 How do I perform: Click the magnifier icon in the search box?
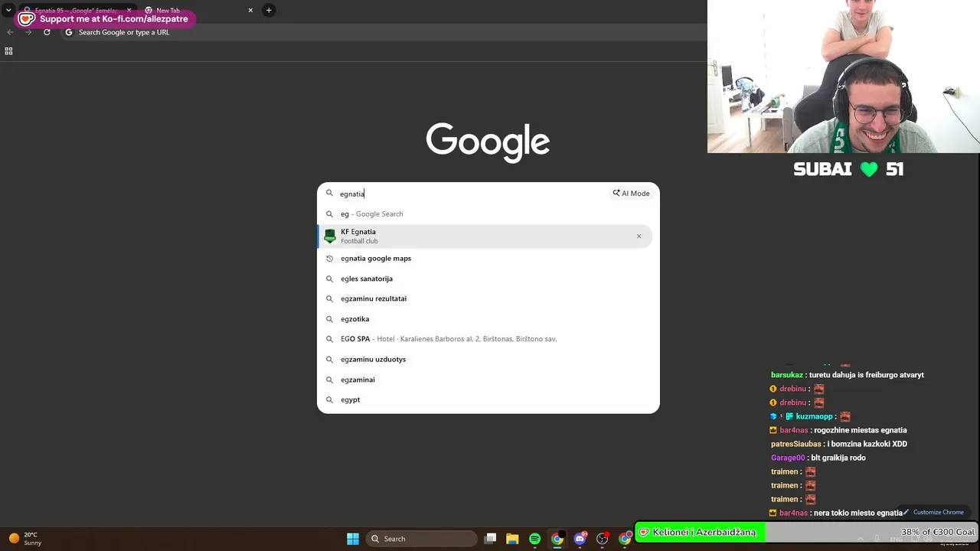click(330, 194)
